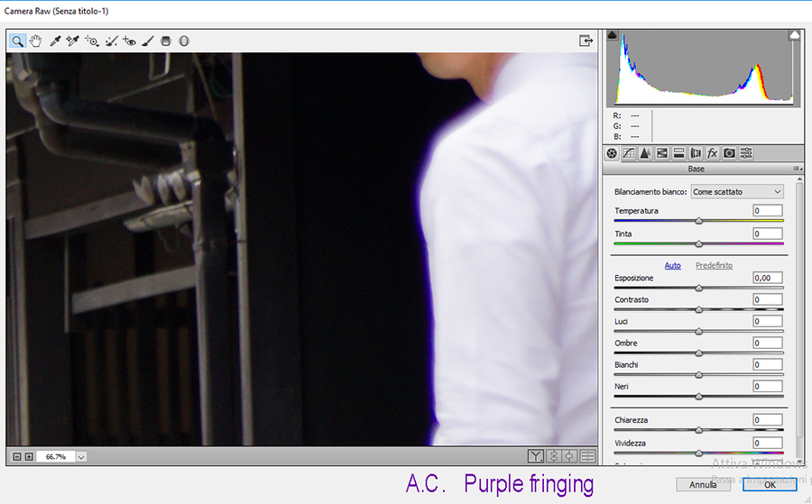Click the panel scrollbar down arrow

(800, 461)
